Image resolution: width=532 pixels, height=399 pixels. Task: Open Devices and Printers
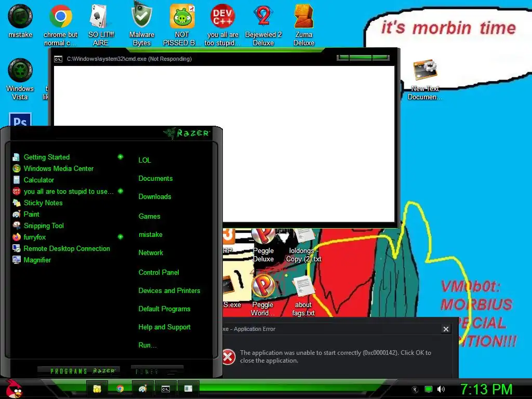pos(169,291)
